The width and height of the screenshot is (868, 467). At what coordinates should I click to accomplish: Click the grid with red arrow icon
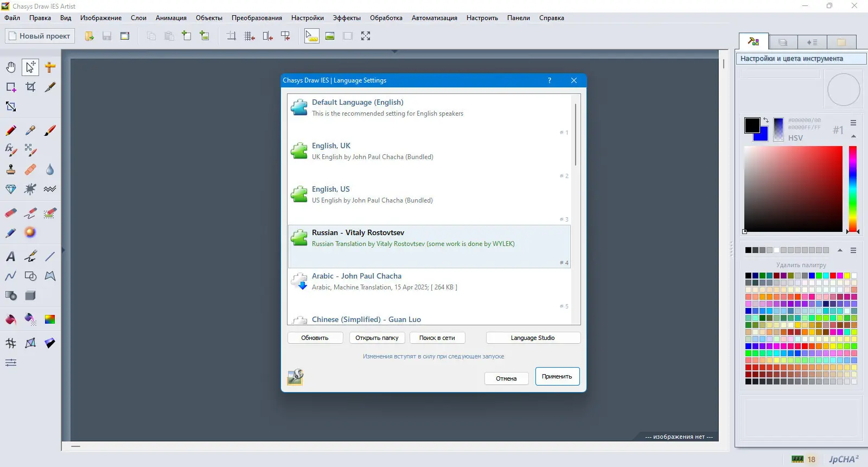[250, 36]
